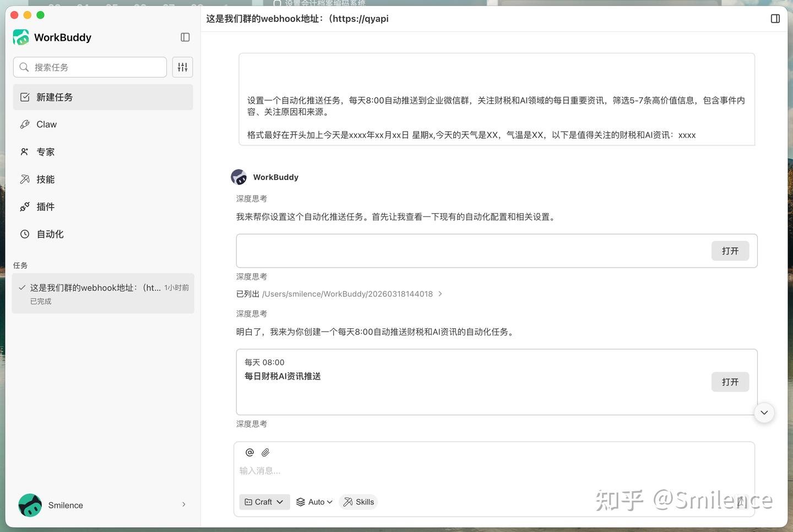The image size is (793, 532).
Task: Click 每日财税AI资讯推送 card title
Action: [283, 376]
